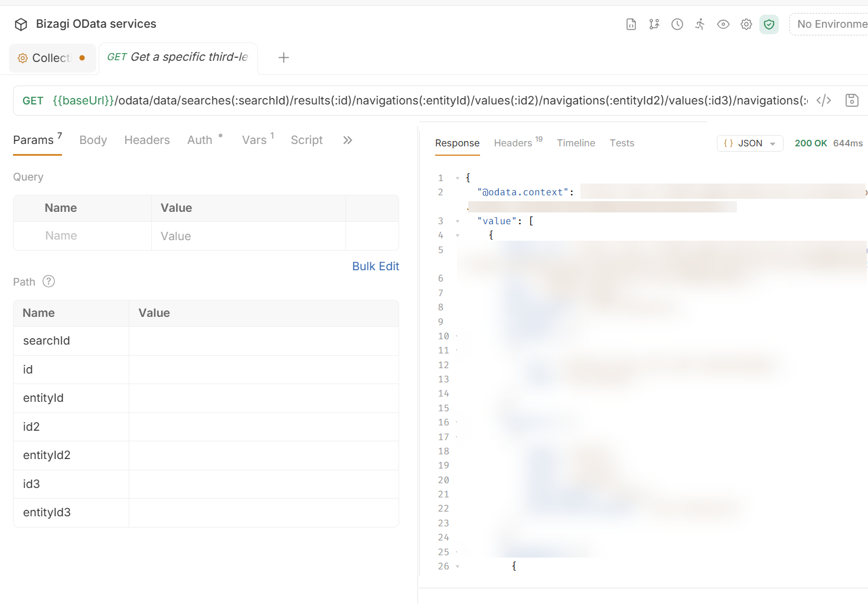
Task: Switch to the Collection settings tab
Action: (x=53, y=58)
